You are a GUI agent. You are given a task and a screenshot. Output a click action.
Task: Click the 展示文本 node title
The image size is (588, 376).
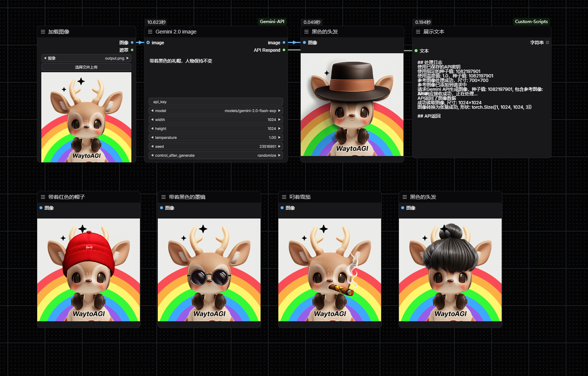click(x=434, y=32)
